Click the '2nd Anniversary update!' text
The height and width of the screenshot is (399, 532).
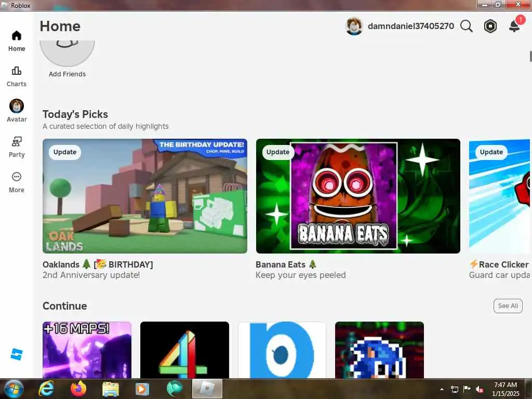pos(91,275)
